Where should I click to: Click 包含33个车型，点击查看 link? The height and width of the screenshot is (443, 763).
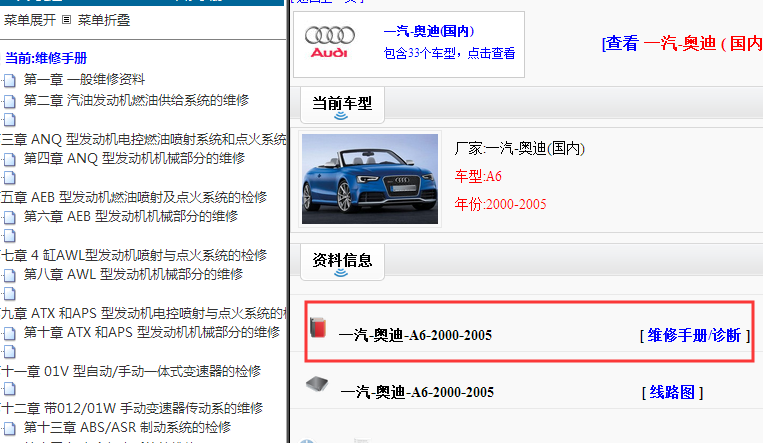coord(449,53)
